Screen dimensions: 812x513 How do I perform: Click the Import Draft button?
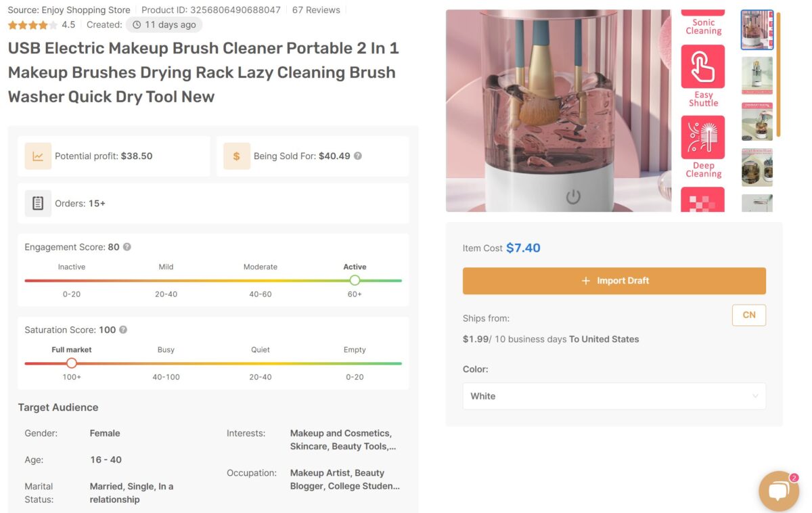click(613, 280)
